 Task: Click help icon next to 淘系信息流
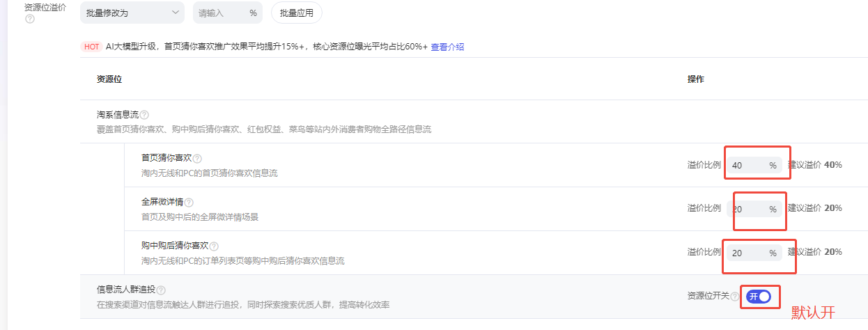(144, 115)
